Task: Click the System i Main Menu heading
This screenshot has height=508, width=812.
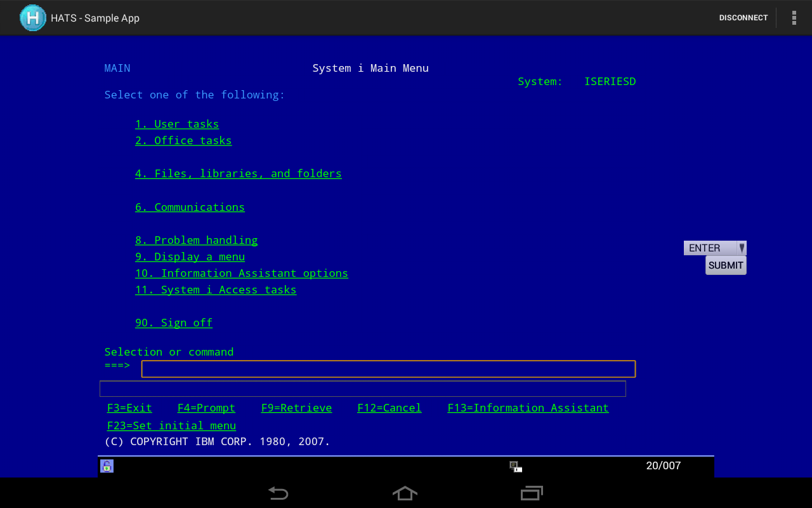Action: click(370, 68)
